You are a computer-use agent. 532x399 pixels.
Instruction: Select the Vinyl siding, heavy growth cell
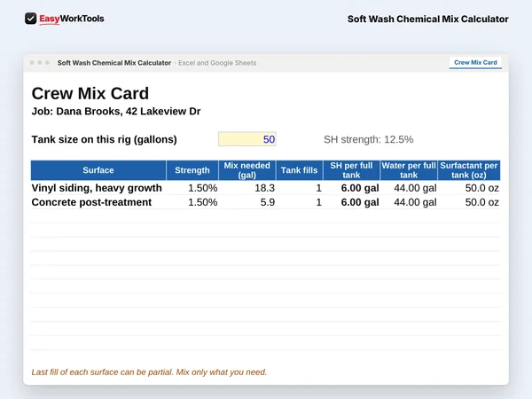(97, 188)
